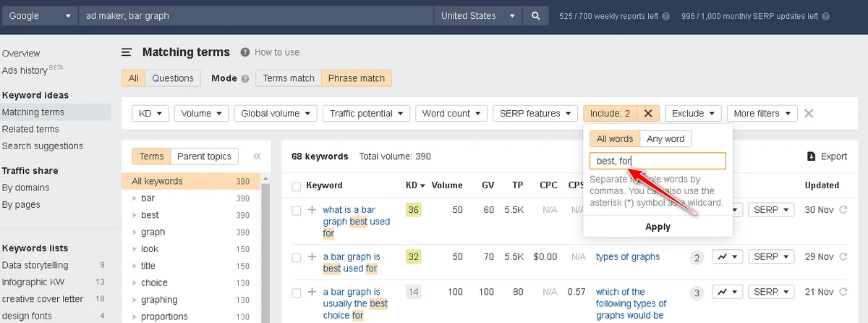Screen dimensions: 868x323
Task: Open help icon next to monthly SERP updates
Action: click(825, 16)
